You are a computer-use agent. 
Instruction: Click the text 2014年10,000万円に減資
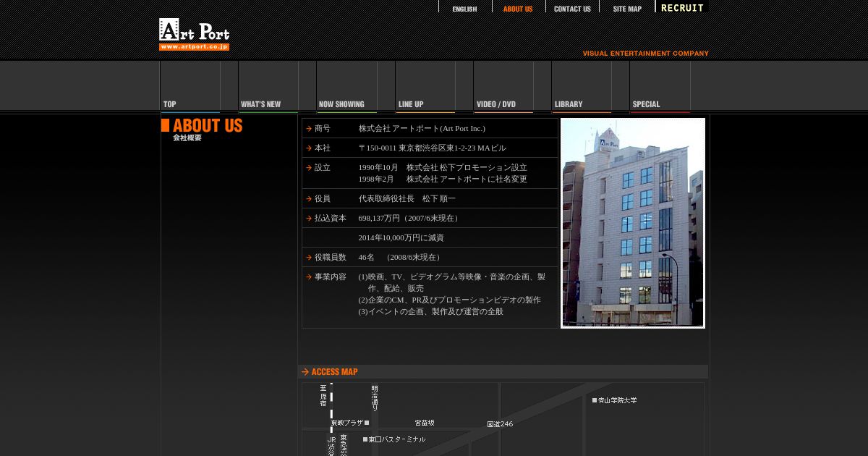[401, 237]
